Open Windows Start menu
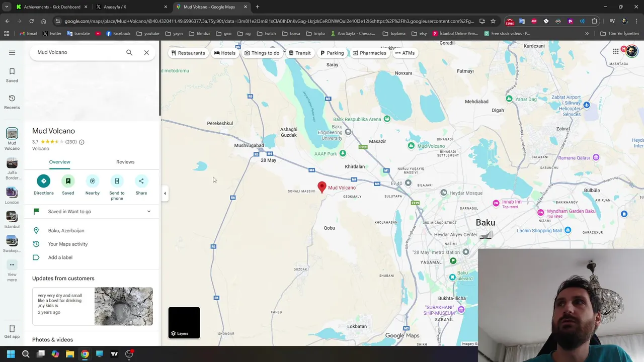This screenshot has height=362, width=644. 11,354
